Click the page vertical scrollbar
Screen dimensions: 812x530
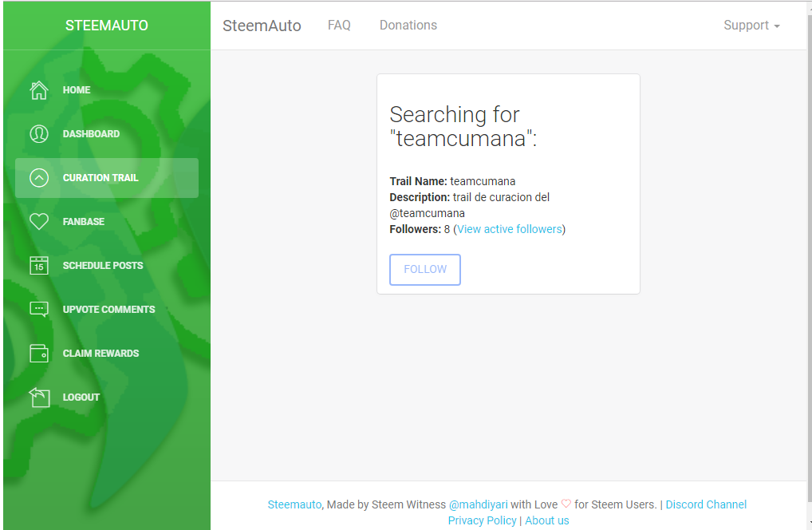(810, 259)
